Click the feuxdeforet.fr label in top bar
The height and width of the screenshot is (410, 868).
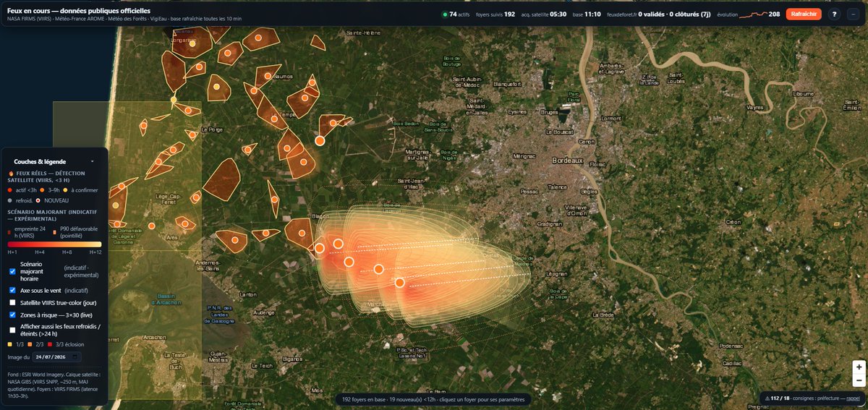[x=621, y=14]
